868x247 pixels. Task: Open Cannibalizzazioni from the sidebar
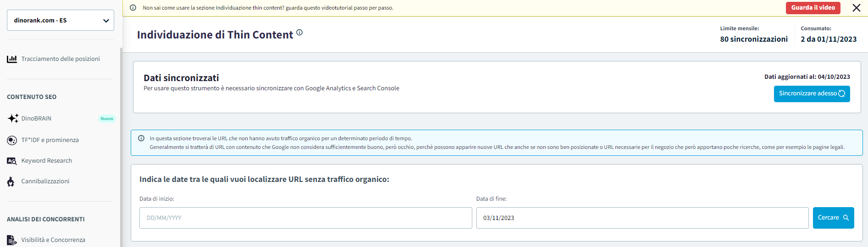45,181
